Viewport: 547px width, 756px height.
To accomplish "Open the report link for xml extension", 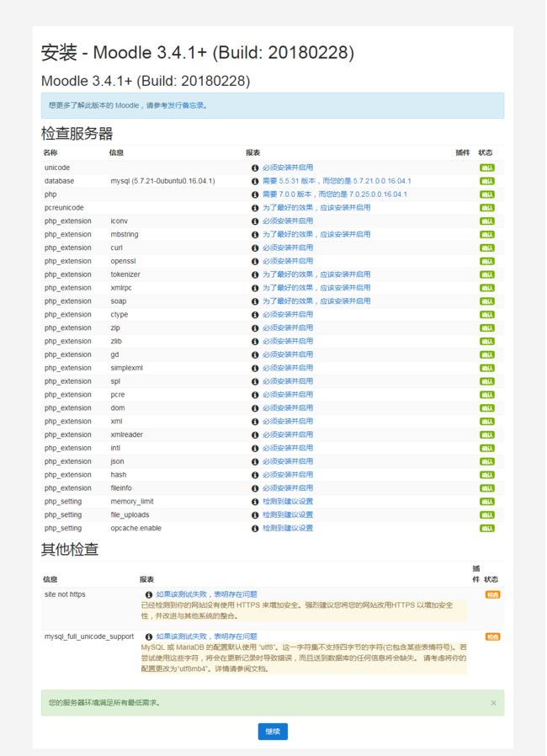I will (x=288, y=422).
